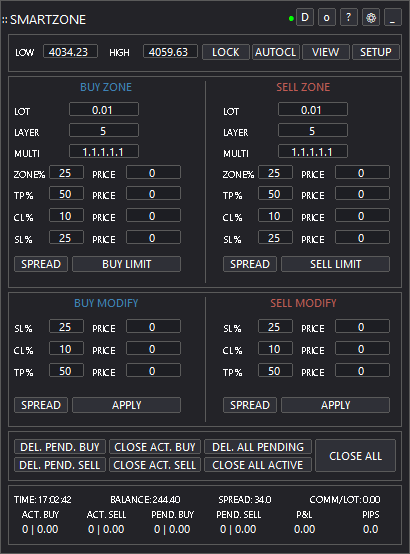
Task: Edit the LOW price field
Action: pos(70,52)
